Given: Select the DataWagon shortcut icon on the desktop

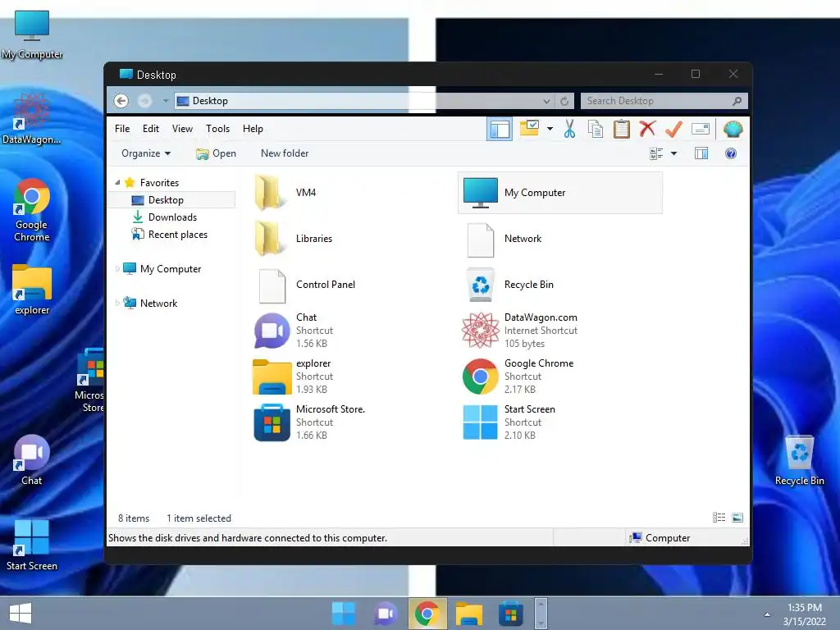Looking at the screenshot, I should tap(32, 119).
